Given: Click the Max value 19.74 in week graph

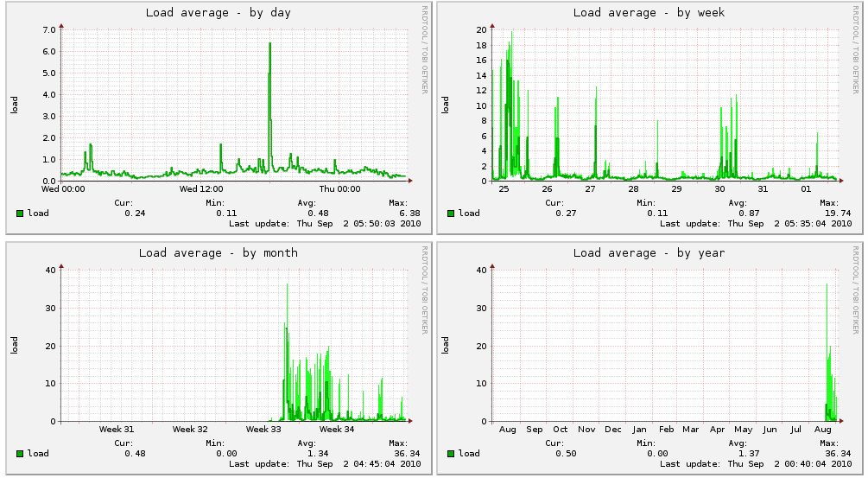Looking at the screenshot, I should coord(838,214).
